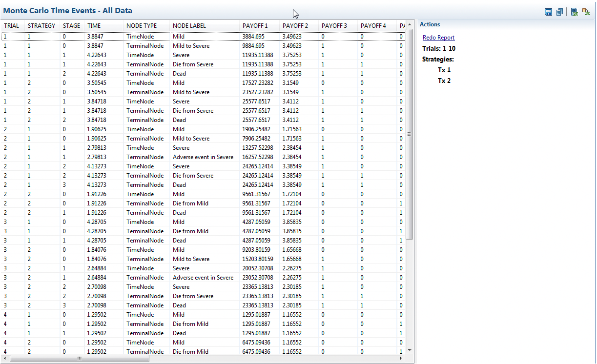The image size is (597, 364).
Task: Click the Trials: 1-10 text in Actions pane
Action: pyautogui.click(x=439, y=49)
